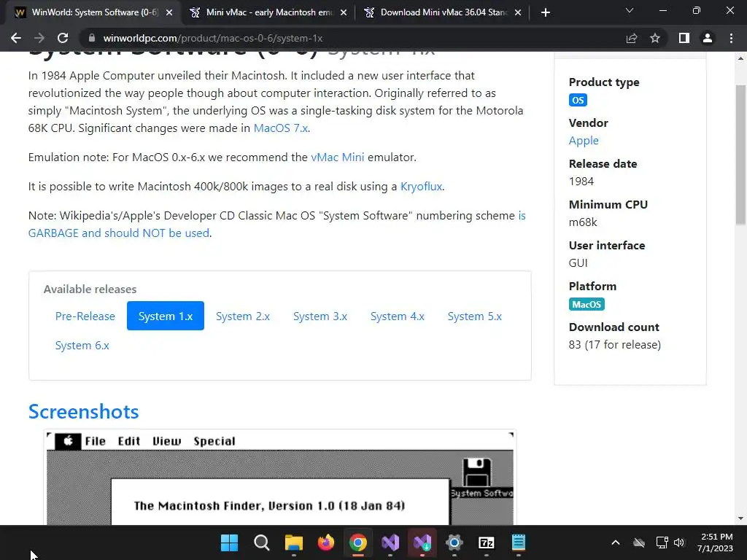Switch to System 2.x release
747x560 pixels.
tap(243, 316)
